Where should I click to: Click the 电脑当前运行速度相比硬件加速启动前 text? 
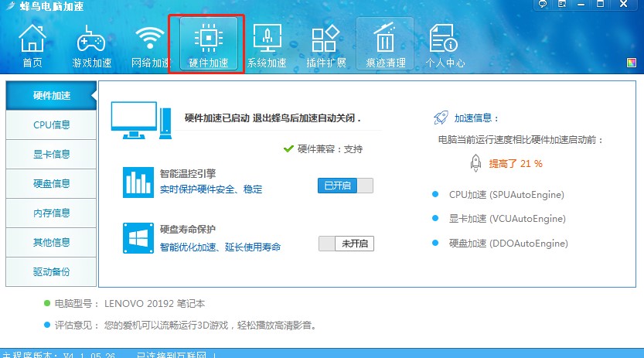click(521, 140)
